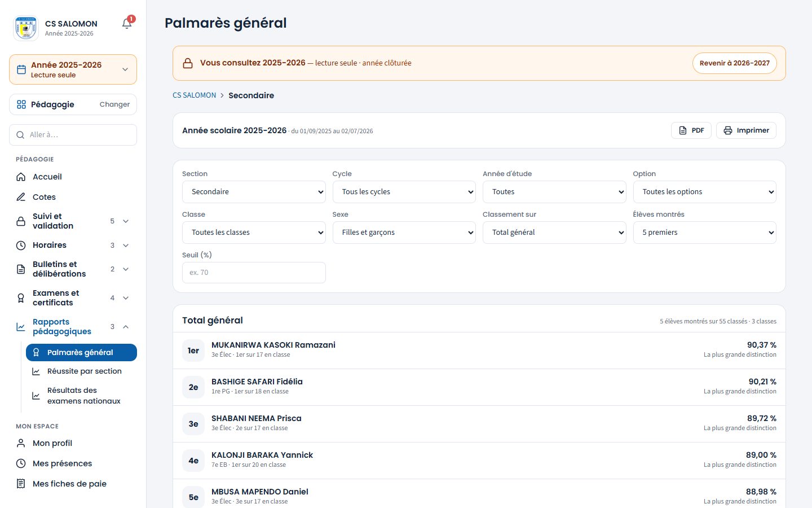Open the Cycle dropdown

point(404,192)
